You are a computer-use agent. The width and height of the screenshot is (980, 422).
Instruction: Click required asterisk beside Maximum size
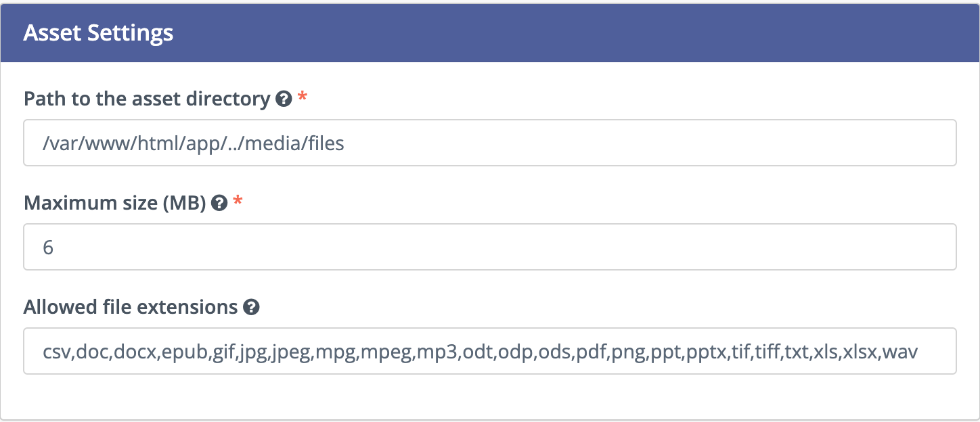(x=237, y=203)
